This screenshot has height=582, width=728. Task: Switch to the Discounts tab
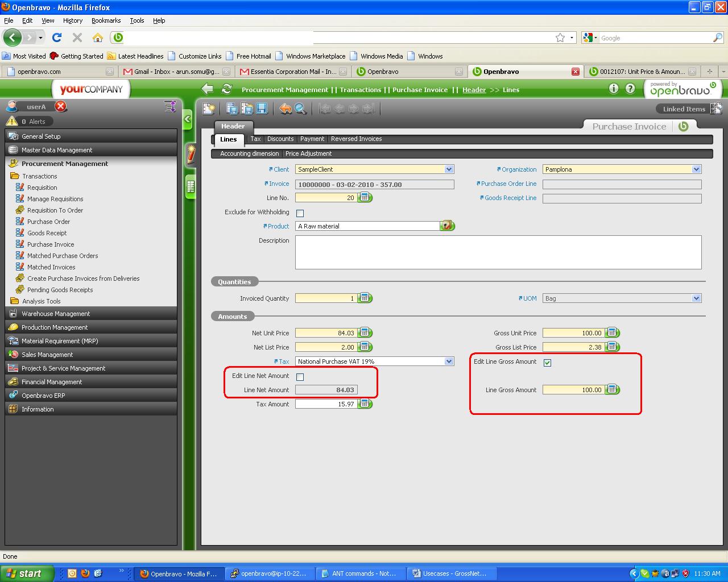[x=280, y=139]
